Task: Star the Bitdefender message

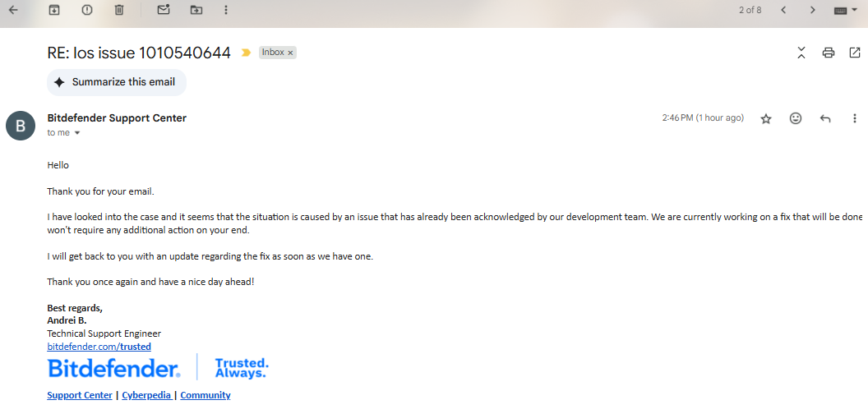Action: point(766,118)
